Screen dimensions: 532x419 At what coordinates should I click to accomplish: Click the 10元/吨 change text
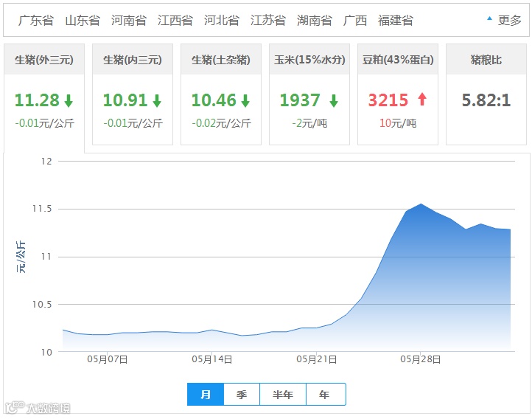click(398, 123)
